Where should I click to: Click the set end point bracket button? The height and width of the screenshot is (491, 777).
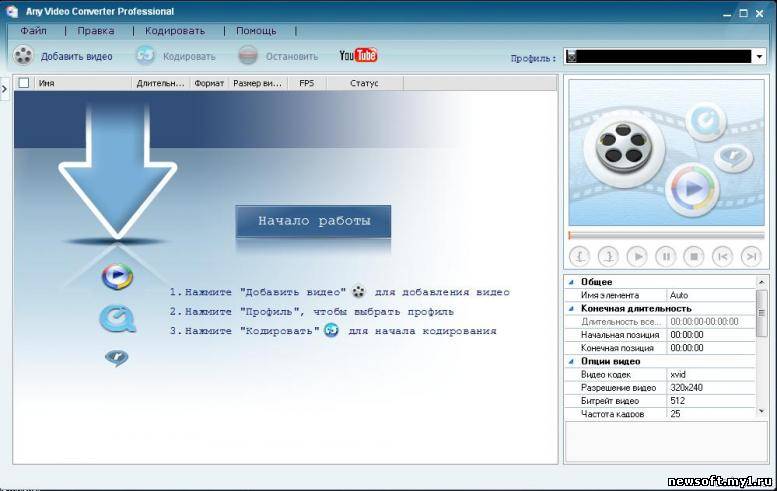point(608,256)
